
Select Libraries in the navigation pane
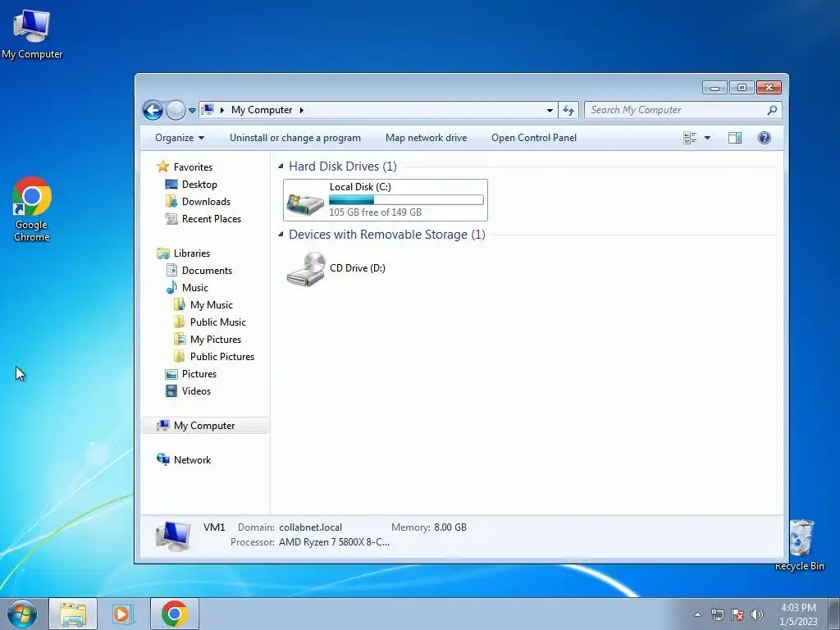(x=183, y=253)
